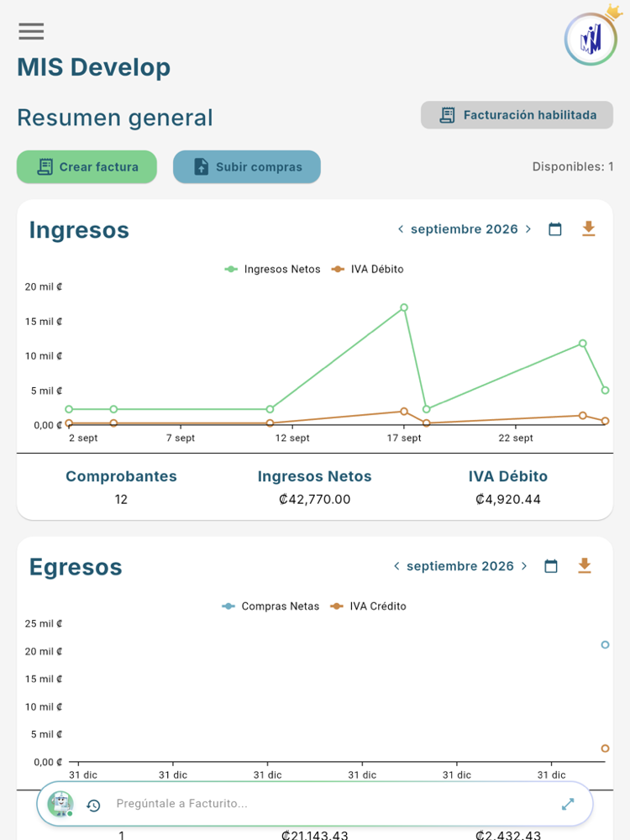This screenshot has height=840, width=630.
Task: Toggle Compras Netas legend series
Action: point(270,606)
